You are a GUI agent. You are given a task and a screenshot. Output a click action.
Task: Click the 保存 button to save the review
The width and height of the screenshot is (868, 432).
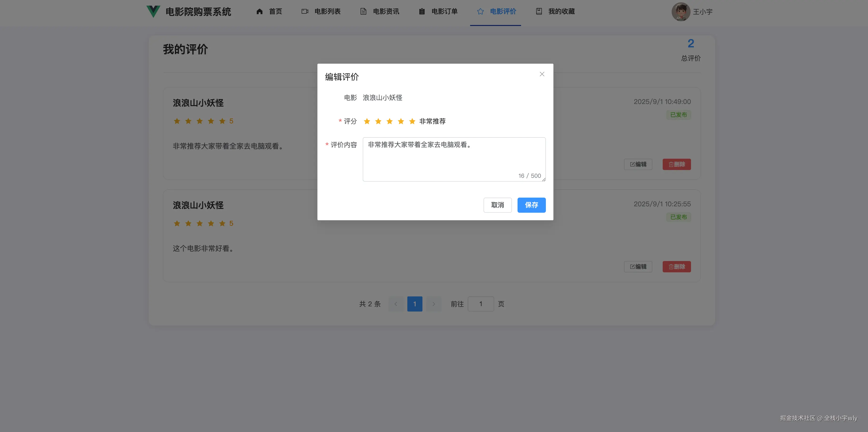pyautogui.click(x=531, y=205)
